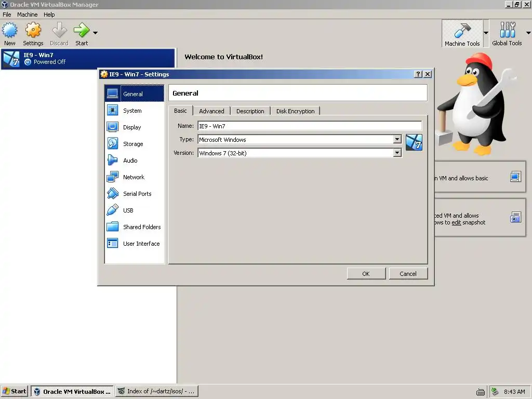
Task: Expand the Machine Tools dropdown arrow
Action: (486, 33)
